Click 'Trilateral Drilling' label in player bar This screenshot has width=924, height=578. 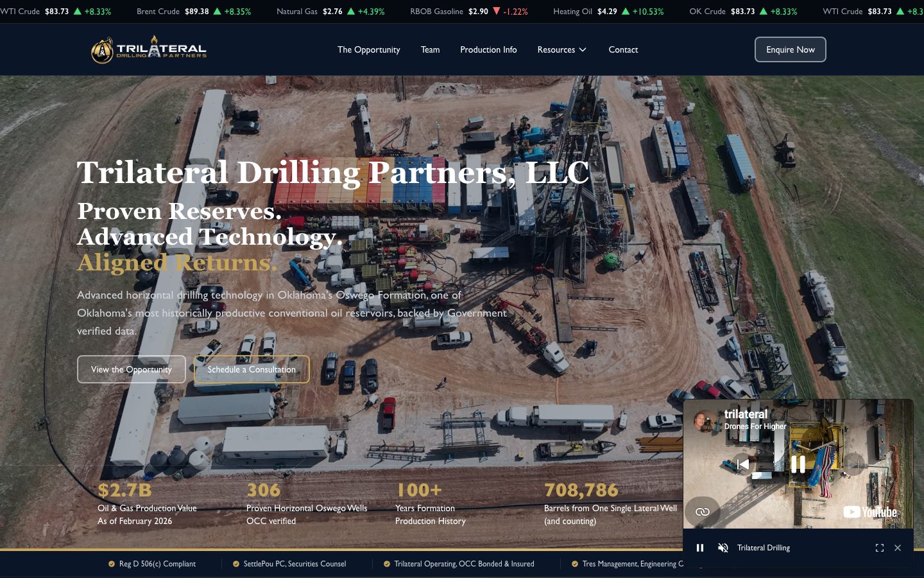click(764, 548)
